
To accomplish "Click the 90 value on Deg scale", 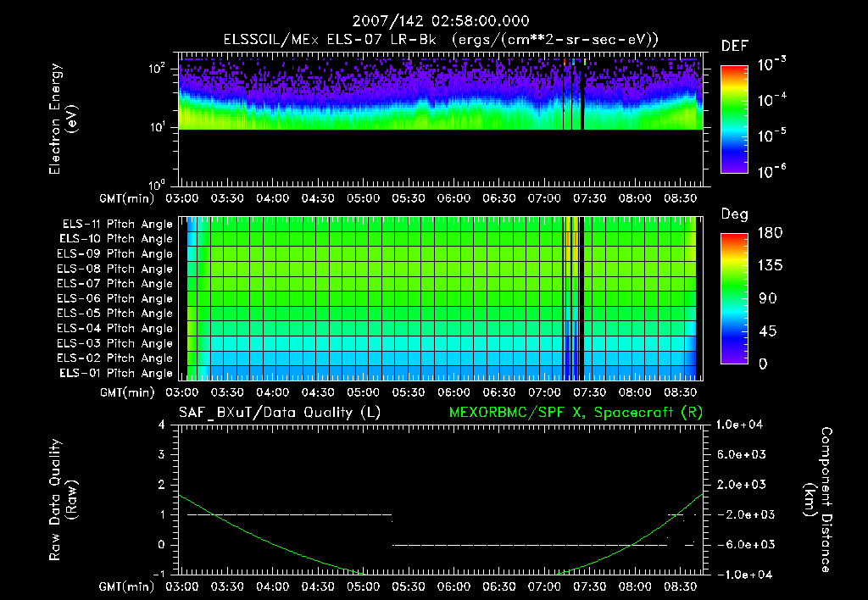I will (768, 299).
